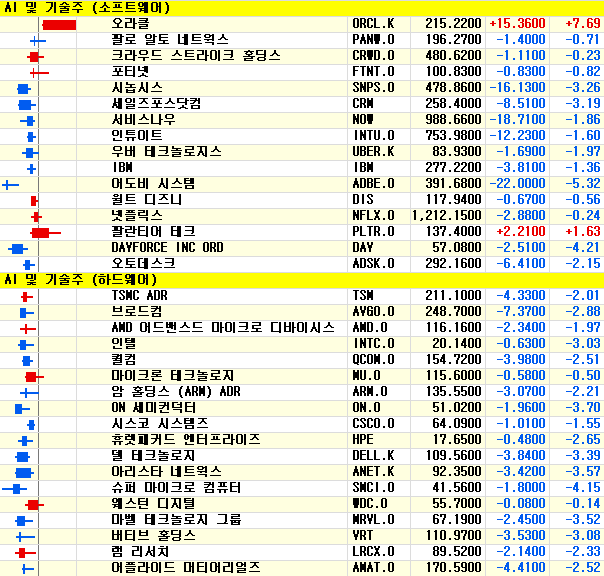Viewport: 604px width, 576px height.
Task: Click the 시놉시스 blue candlestick icon
Action: pos(24,89)
